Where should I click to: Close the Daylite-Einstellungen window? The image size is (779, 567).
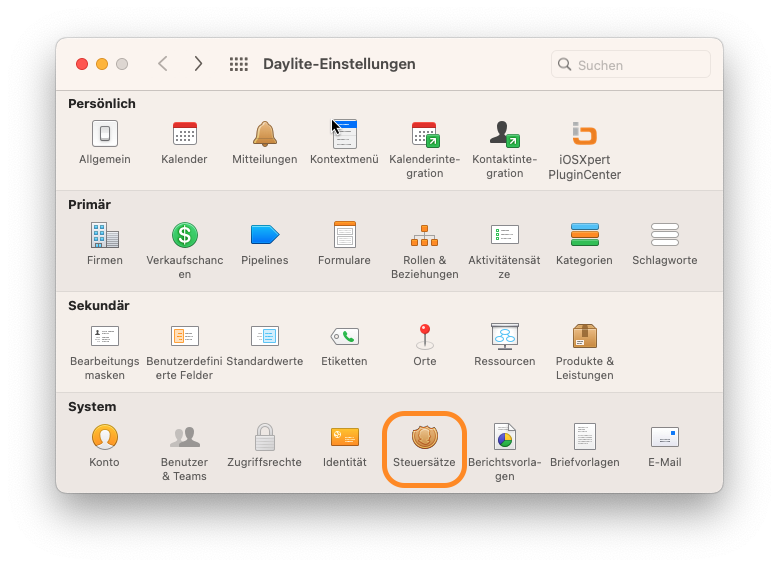click(82, 64)
